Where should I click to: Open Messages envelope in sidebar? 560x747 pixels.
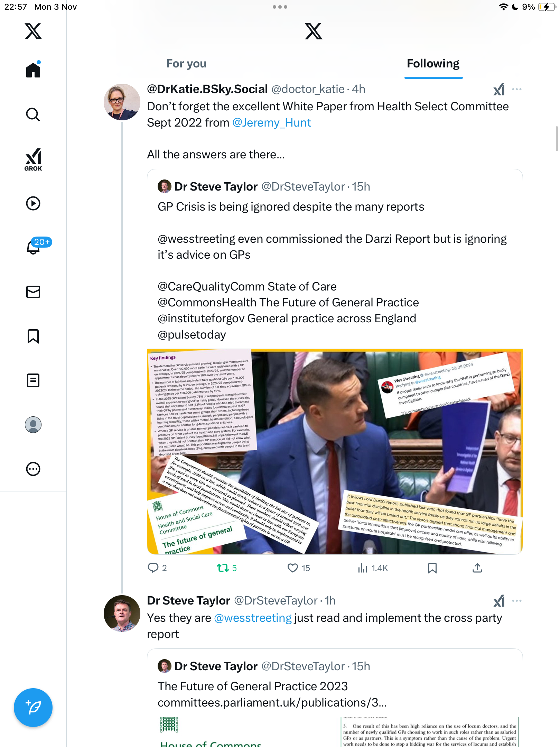(x=33, y=292)
